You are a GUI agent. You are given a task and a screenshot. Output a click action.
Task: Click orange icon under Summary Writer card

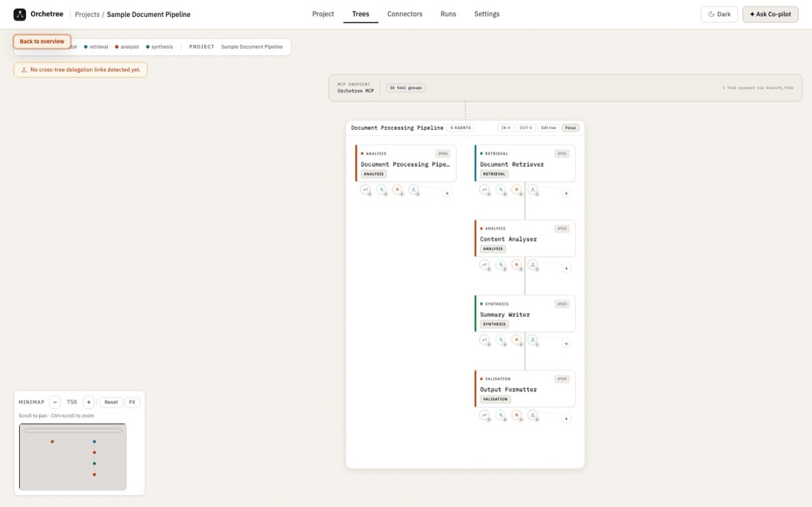click(x=516, y=339)
